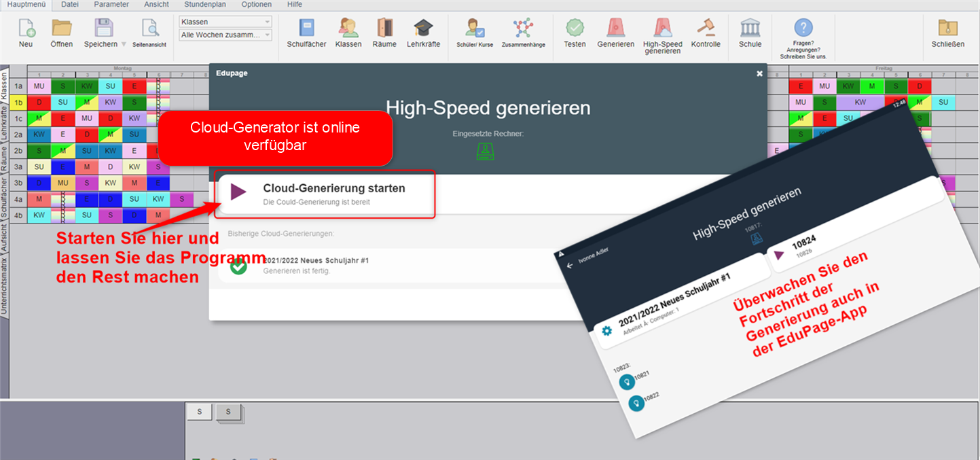Select the 2a class row header

(18, 135)
